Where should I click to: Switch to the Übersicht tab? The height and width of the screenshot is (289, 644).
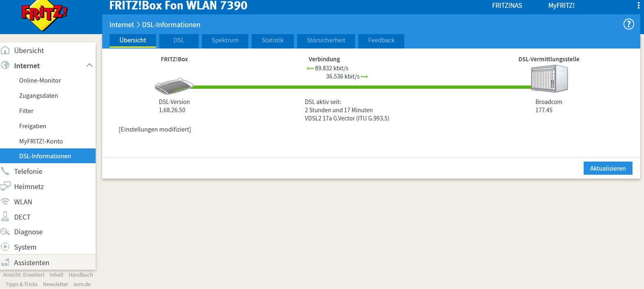point(133,41)
